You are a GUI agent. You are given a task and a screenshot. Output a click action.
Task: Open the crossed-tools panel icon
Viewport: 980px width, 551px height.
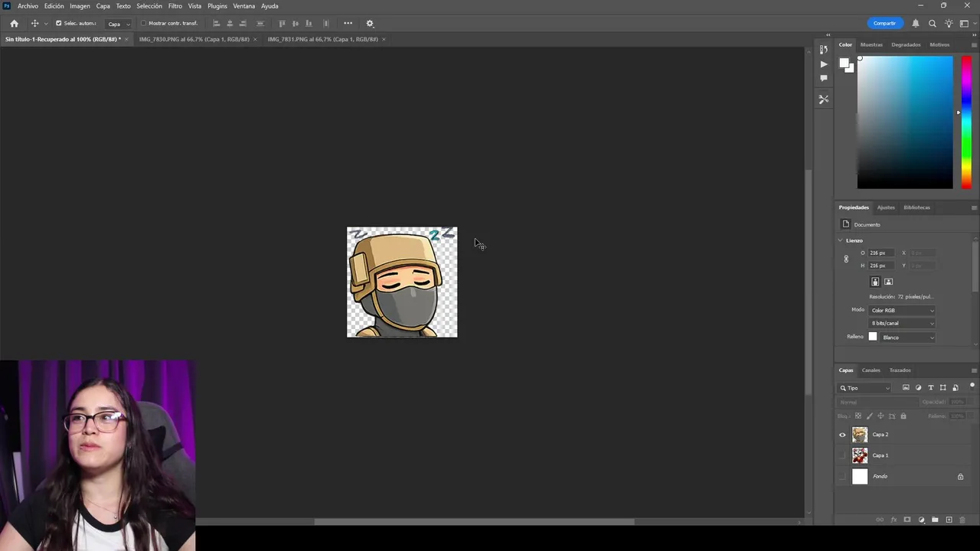pos(824,99)
